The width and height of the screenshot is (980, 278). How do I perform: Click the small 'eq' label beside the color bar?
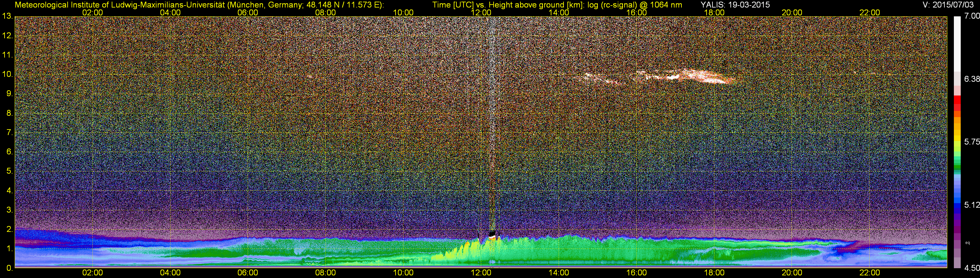tap(968, 243)
